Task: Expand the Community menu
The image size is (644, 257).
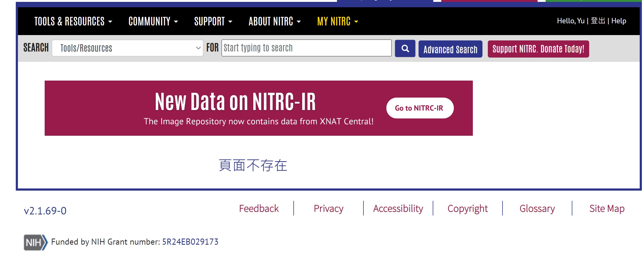Action: pos(153,21)
